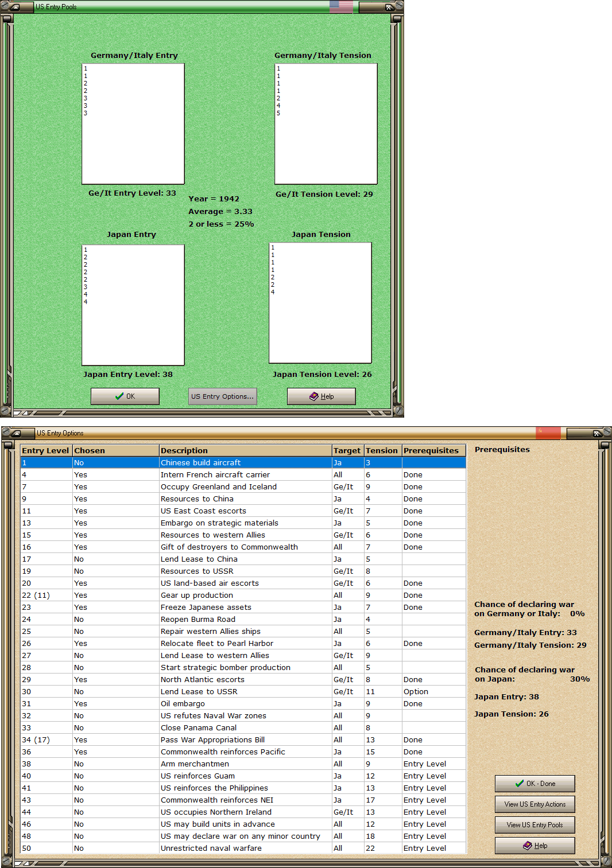612x868 pixels.
Task: Click the OK - Done button
Action: (x=535, y=784)
